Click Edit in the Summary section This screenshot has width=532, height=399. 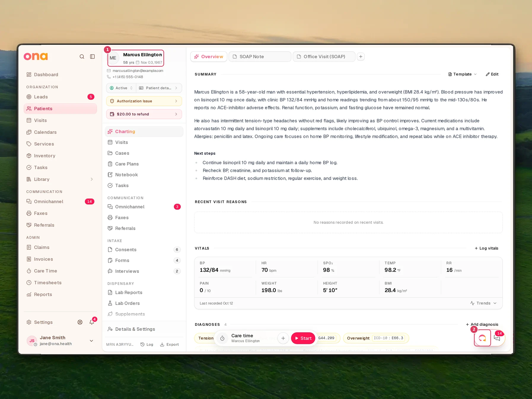[x=492, y=74]
